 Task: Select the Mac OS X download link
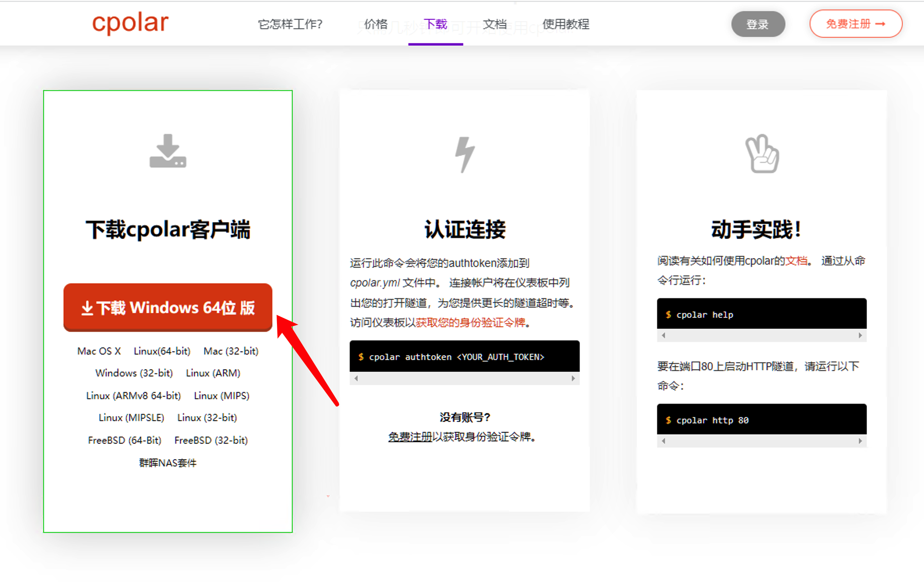[99, 351]
